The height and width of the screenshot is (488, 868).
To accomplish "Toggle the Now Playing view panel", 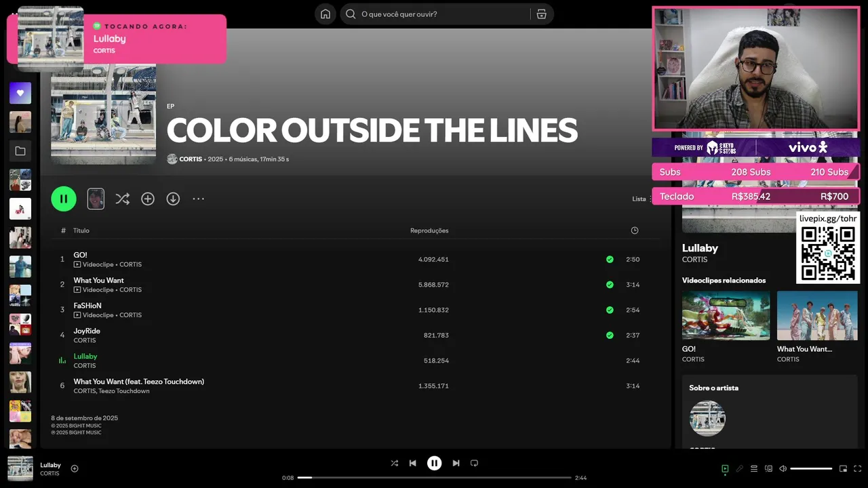I will [725, 468].
